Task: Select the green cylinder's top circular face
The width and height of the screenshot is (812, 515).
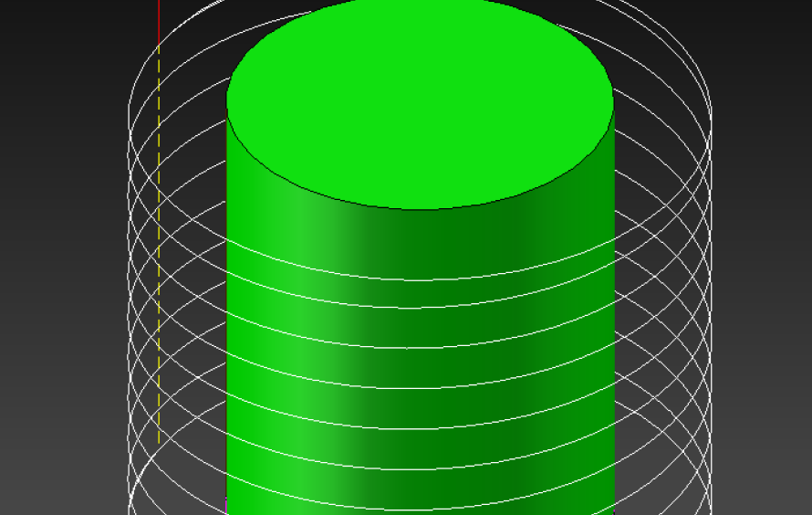Action: click(x=420, y=100)
